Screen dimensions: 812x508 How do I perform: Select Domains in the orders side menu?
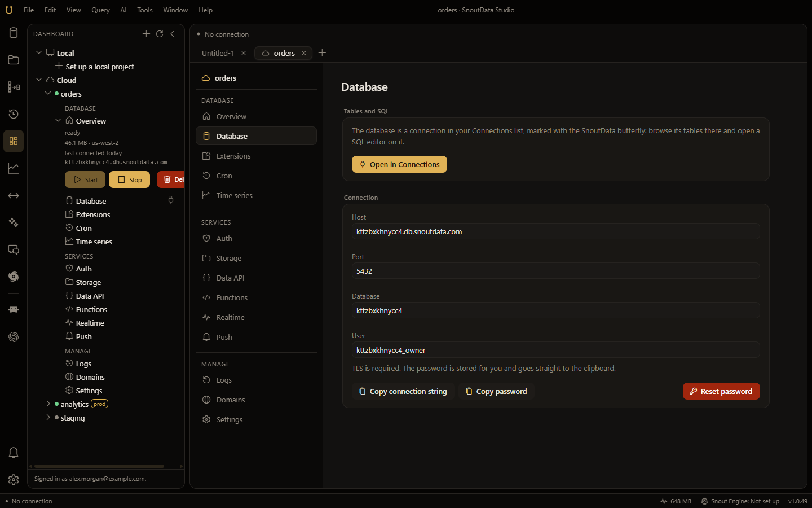click(256, 400)
